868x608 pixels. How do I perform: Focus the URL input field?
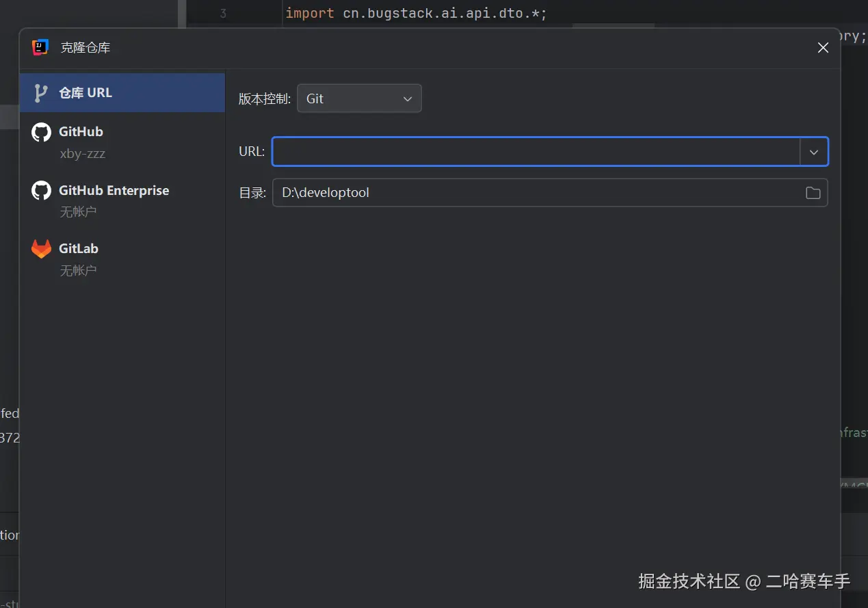[x=536, y=152]
